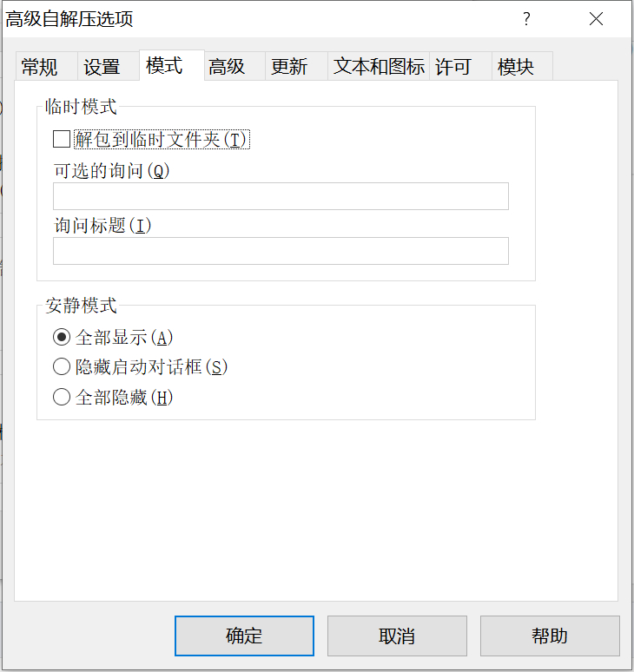Viewport: 634px width, 672px height.
Task: Open help with the 帮助 button
Action: [x=550, y=636]
